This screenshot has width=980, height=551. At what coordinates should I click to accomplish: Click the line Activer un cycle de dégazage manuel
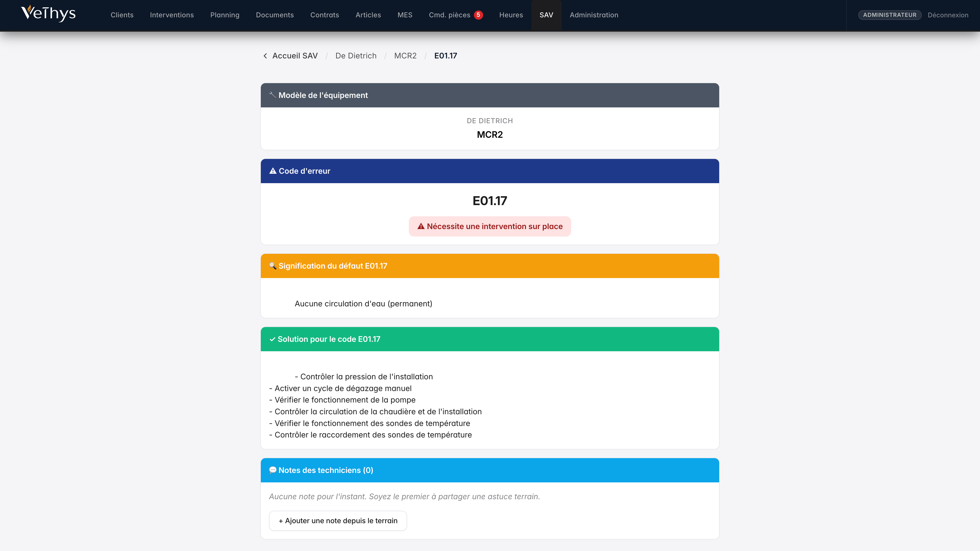pyautogui.click(x=340, y=388)
